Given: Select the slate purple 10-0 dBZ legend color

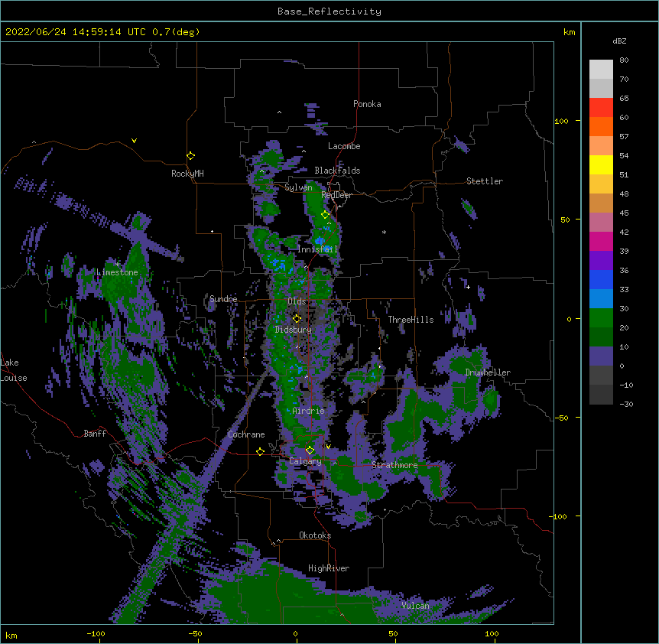Looking at the screenshot, I should click(x=601, y=356).
